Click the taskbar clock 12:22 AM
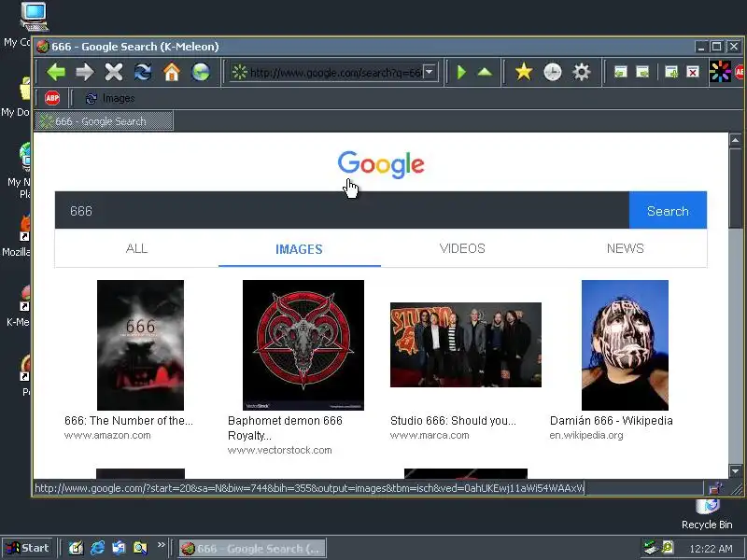This screenshot has width=747, height=560. click(x=711, y=549)
